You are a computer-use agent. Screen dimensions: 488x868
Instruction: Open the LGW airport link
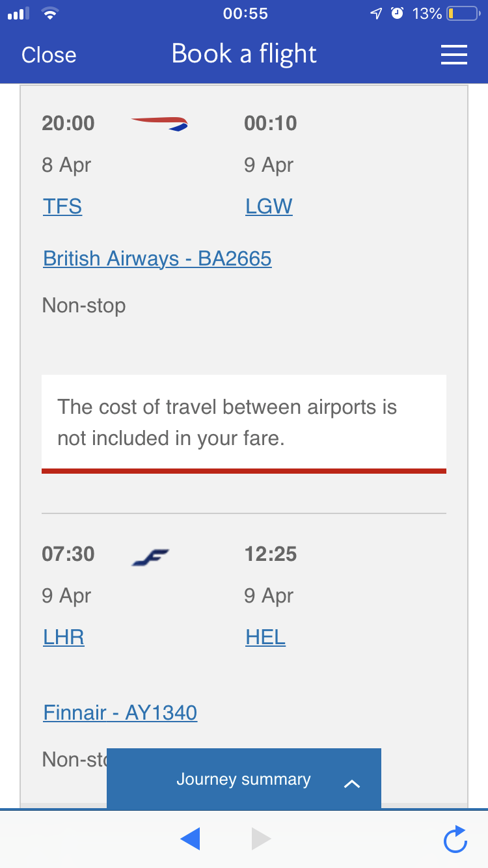[x=269, y=206]
